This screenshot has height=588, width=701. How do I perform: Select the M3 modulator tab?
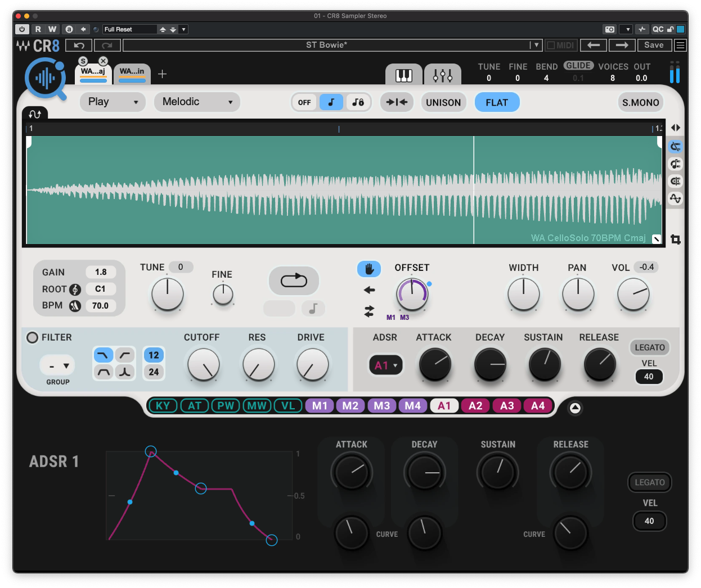point(382,406)
